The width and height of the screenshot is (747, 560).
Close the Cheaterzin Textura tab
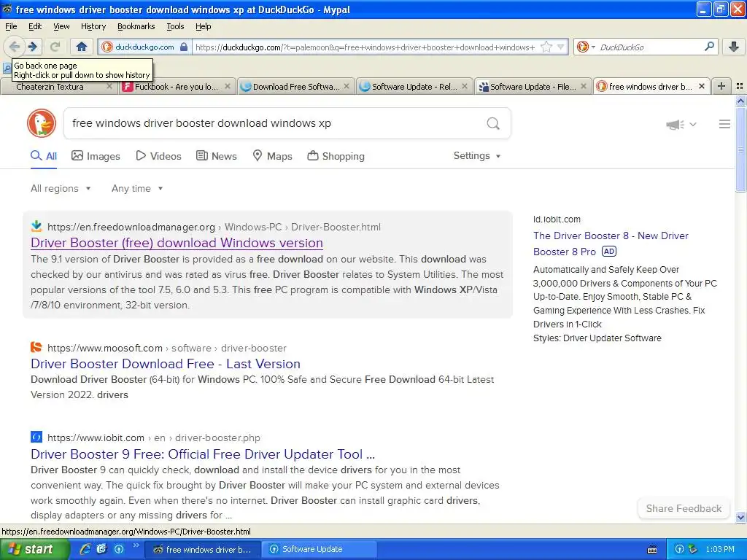coord(109,86)
